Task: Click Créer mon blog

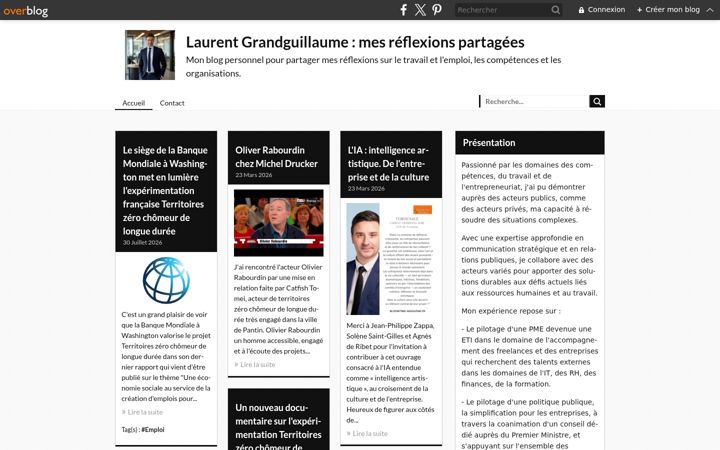Action: point(668,10)
